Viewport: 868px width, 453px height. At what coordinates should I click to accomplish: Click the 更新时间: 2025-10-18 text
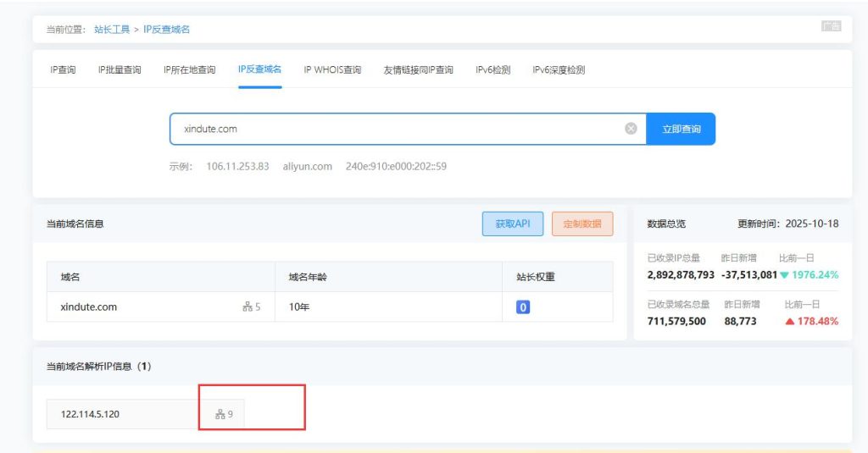tap(787, 224)
